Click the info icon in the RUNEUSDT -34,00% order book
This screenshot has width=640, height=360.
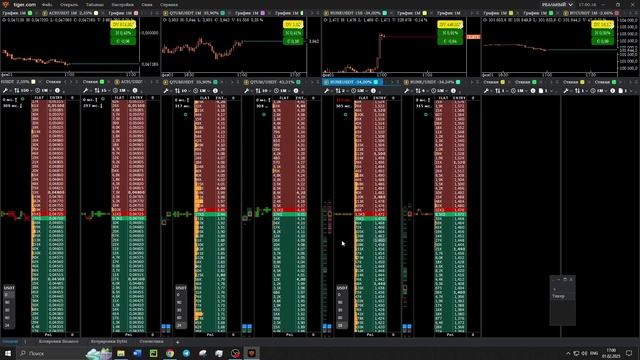pyautogui.click(x=373, y=91)
